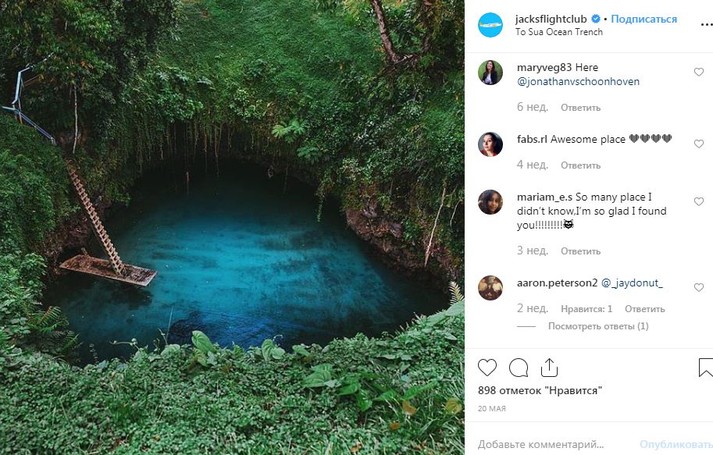713x455 pixels.
Task: Like mariam_e.s's comment
Action: (x=698, y=202)
